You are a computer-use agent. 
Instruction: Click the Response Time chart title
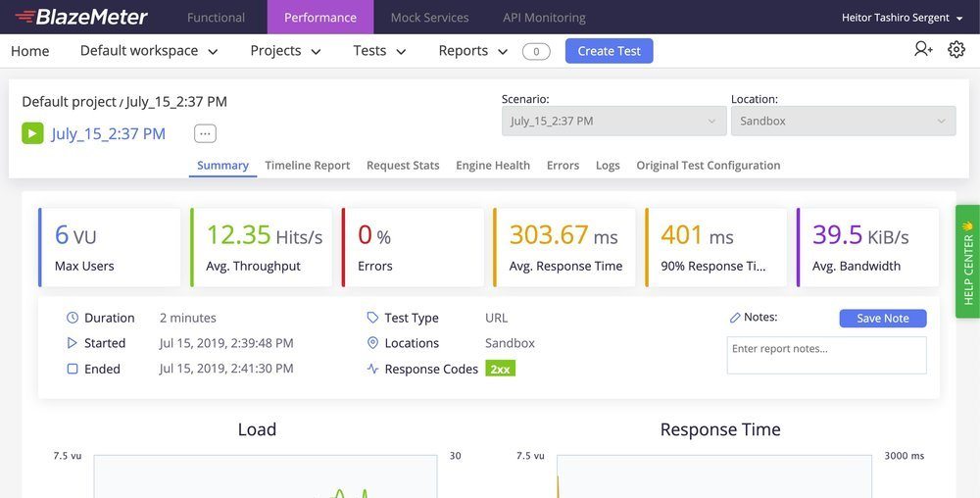tap(720, 429)
